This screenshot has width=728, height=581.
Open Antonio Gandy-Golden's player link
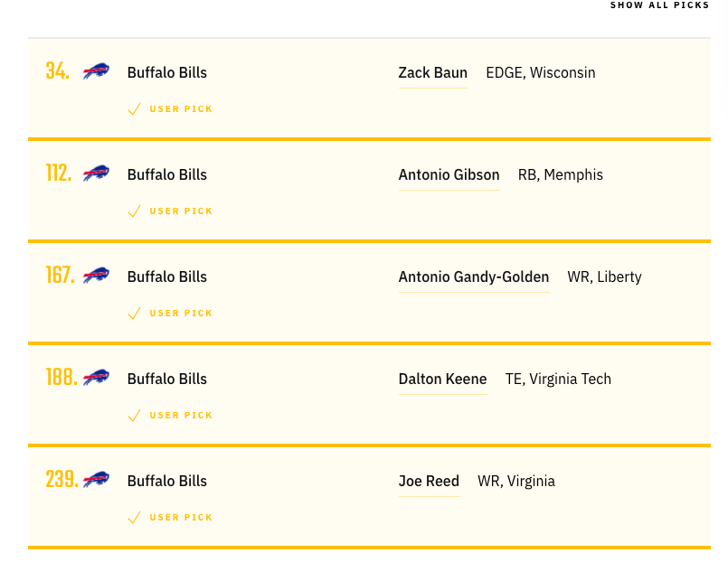click(x=474, y=277)
